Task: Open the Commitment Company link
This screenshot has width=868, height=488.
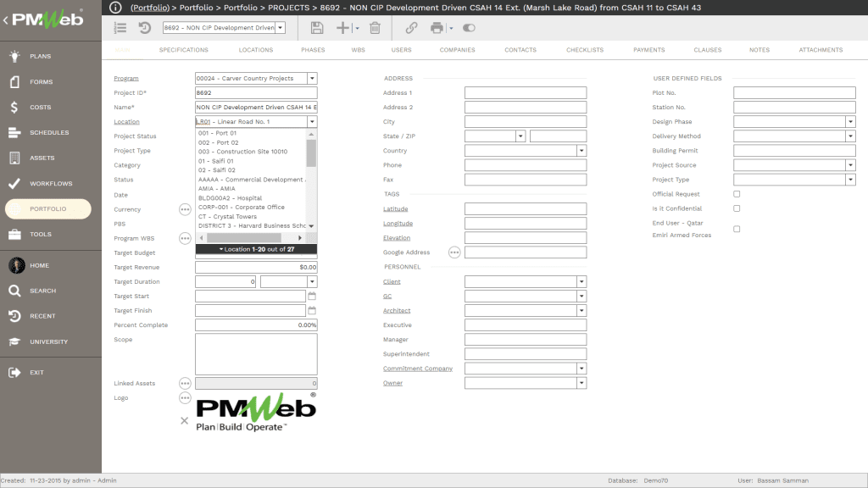Action: [x=418, y=369]
